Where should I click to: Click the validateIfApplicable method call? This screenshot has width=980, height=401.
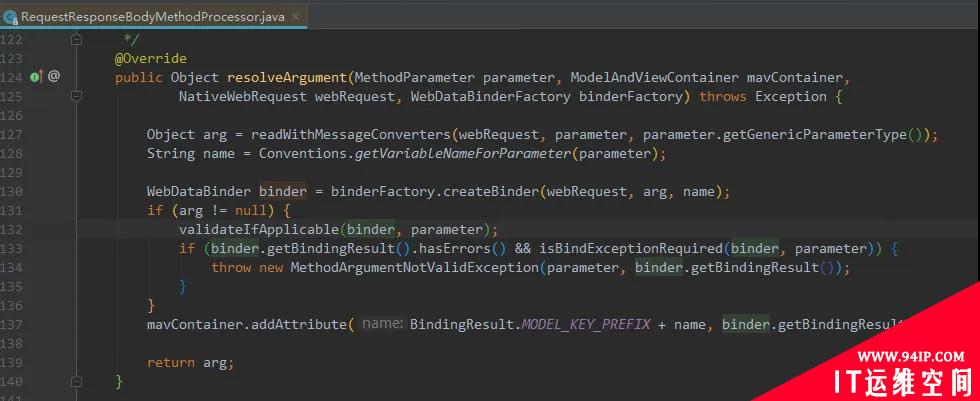(259, 229)
